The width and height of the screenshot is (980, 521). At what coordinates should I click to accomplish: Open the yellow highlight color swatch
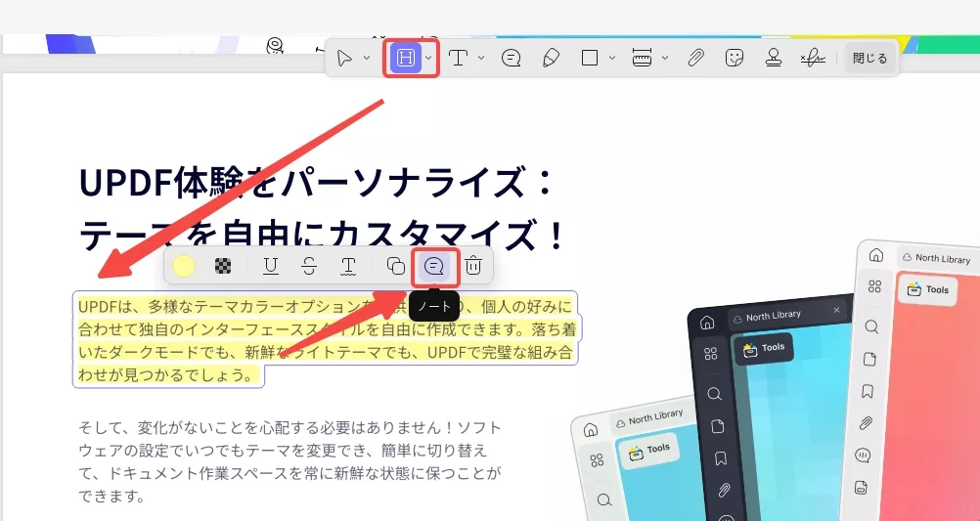pyautogui.click(x=184, y=266)
